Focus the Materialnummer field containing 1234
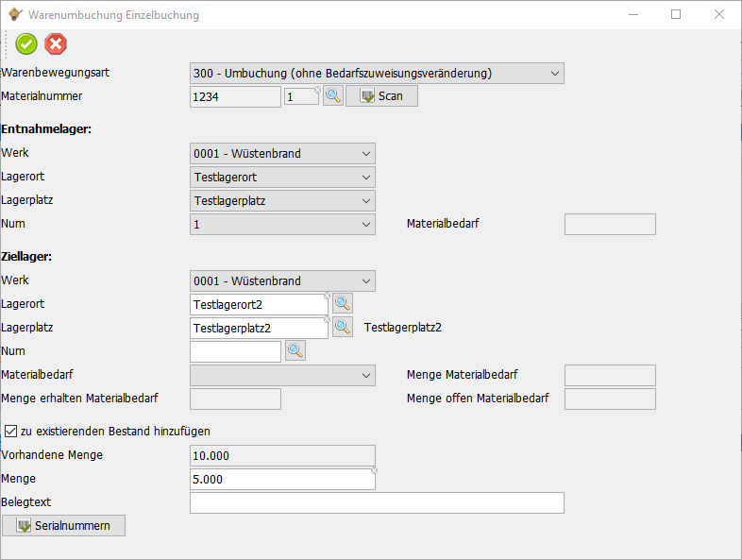This screenshot has height=560, width=742. tap(235, 96)
